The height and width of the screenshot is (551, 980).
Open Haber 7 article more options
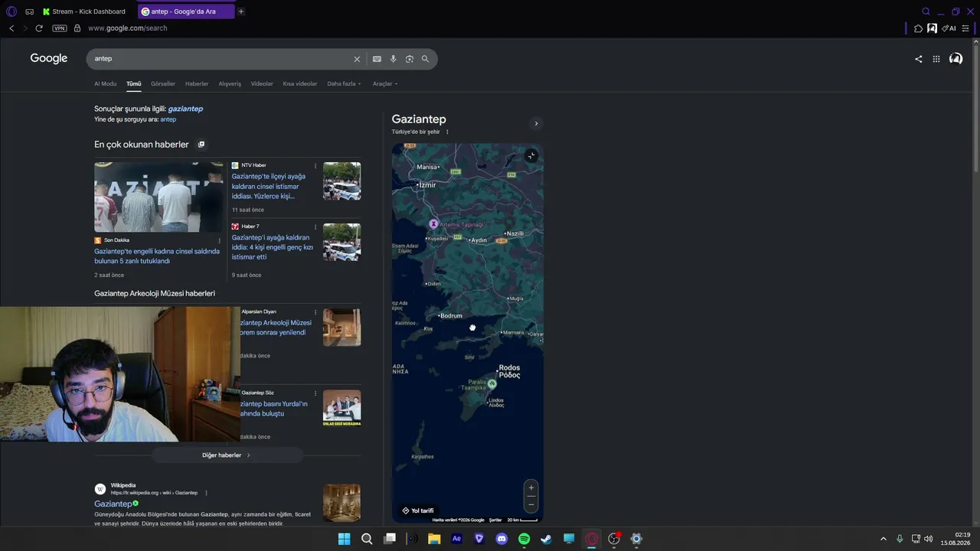pyautogui.click(x=315, y=227)
